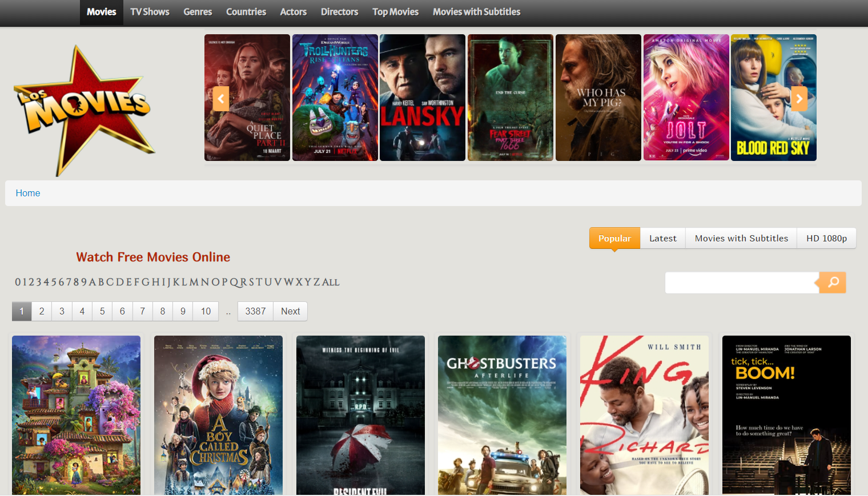Click the search magnifier icon button
868x496 pixels.
pos(833,282)
